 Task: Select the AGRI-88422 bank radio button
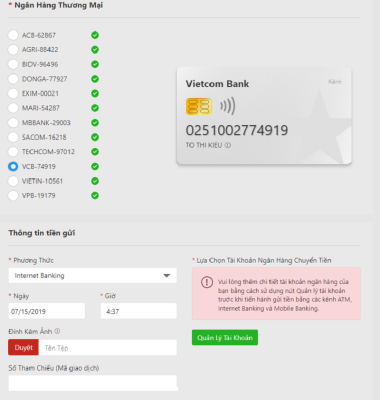click(x=13, y=50)
